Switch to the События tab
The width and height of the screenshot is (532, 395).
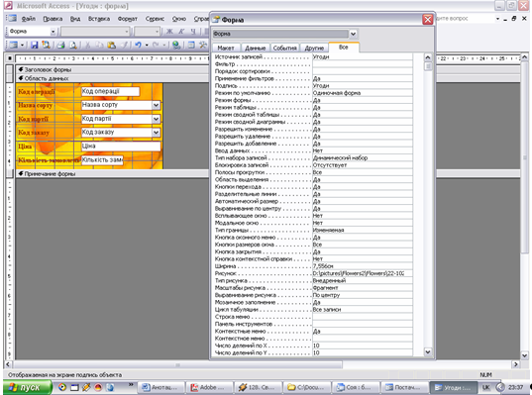[284, 48]
